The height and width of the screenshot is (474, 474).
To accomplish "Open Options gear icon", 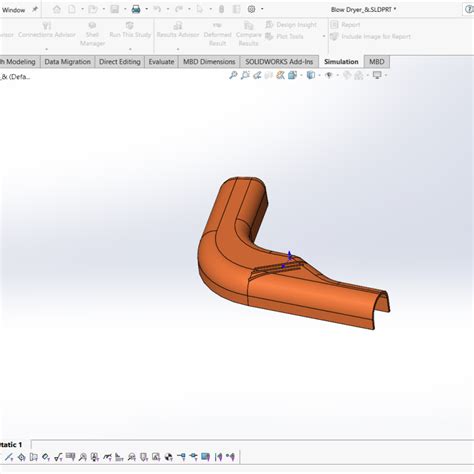I will pos(252,9).
